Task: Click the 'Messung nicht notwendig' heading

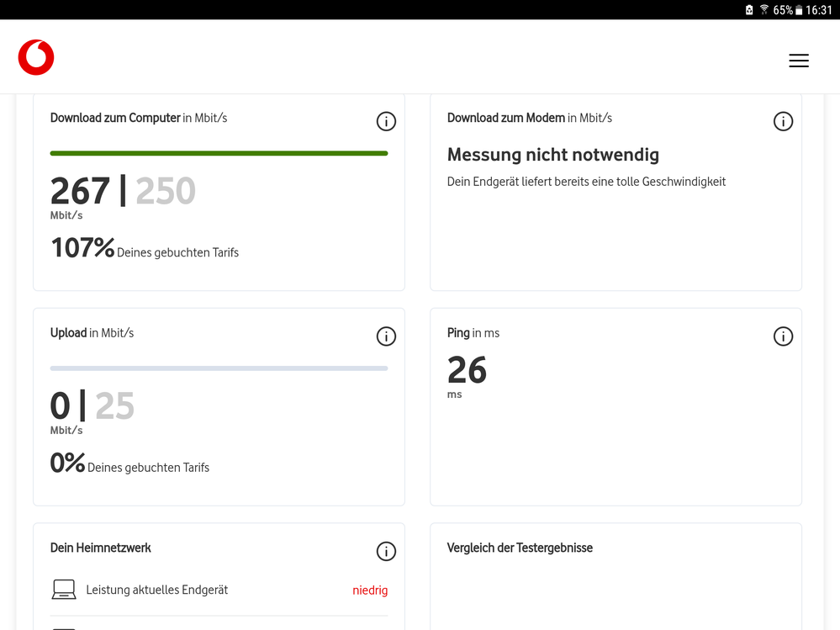Action: (552, 155)
